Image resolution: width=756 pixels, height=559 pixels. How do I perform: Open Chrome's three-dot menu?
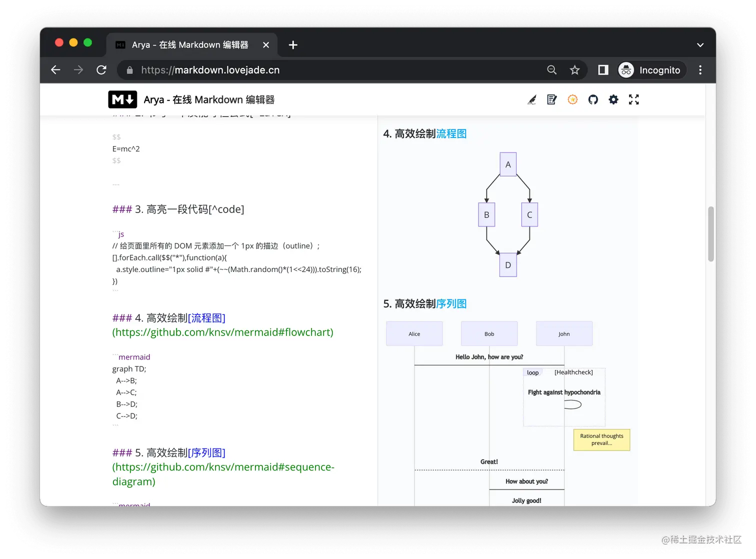click(x=700, y=69)
